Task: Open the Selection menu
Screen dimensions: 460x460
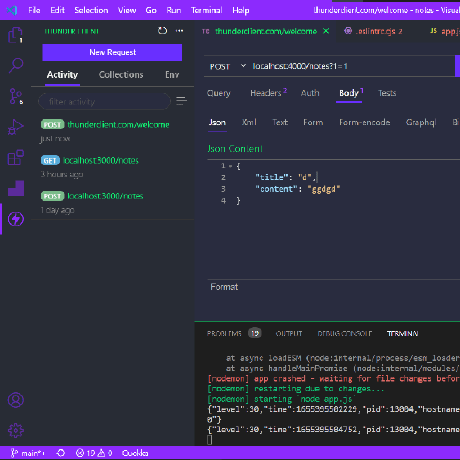Action: tap(91, 10)
